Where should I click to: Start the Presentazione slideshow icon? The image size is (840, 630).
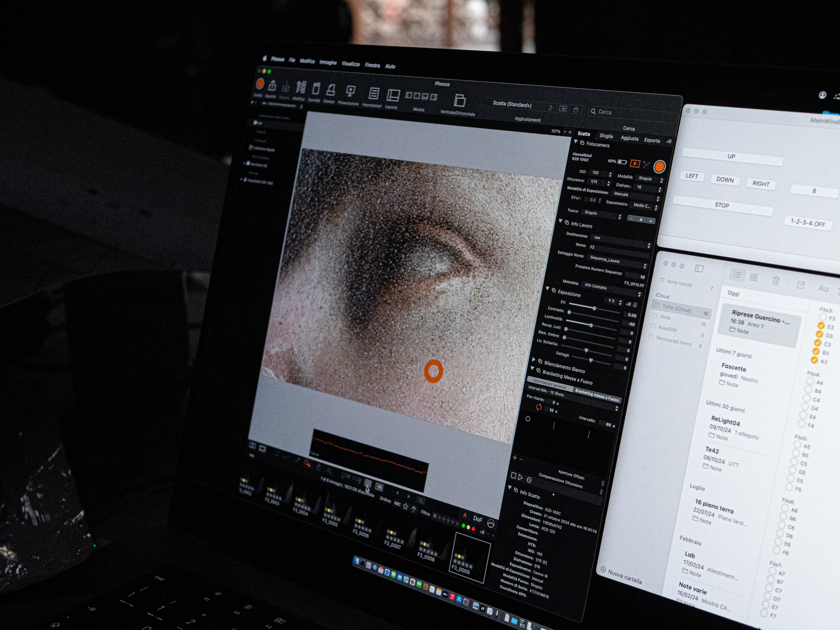tap(350, 91)
